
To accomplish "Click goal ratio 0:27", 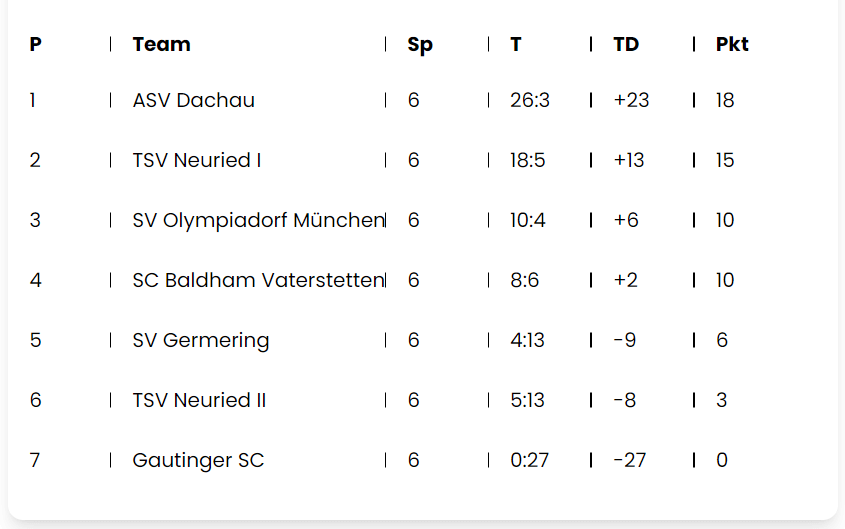I will (529, 460).
